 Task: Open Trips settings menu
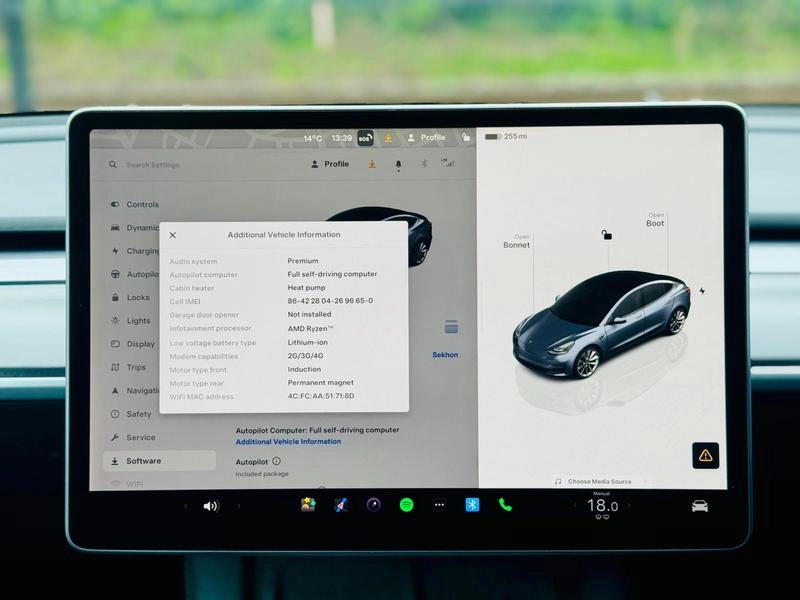(129, 367)
